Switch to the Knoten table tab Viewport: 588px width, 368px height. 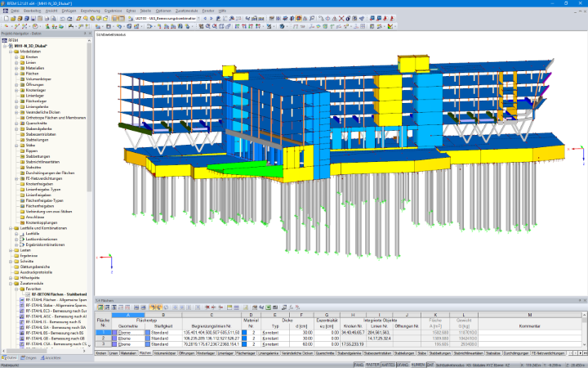tap(101, 353)
